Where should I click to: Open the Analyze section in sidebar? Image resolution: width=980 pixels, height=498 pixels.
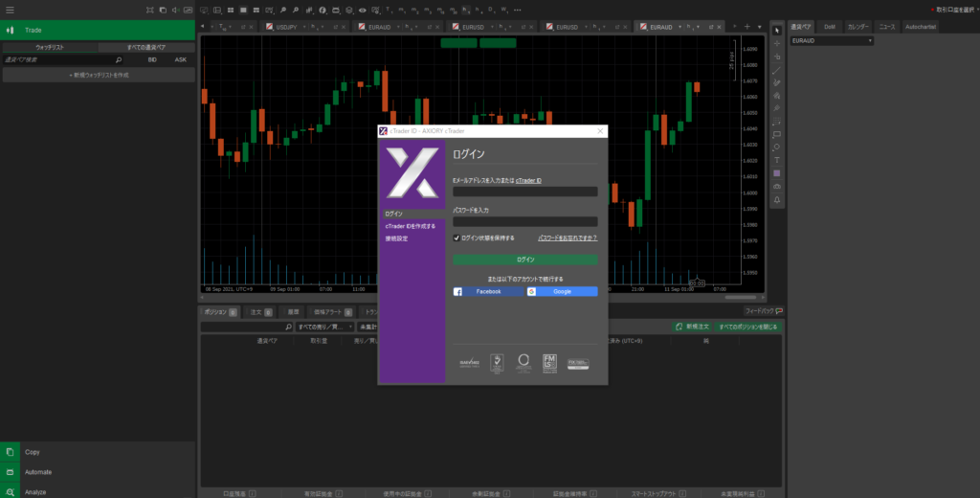point(98,491)
